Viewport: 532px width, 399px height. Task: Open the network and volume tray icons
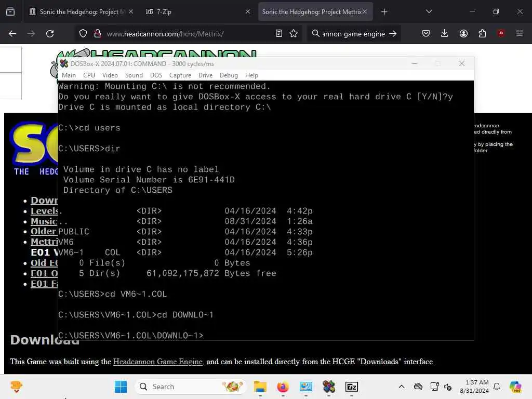(441, 387)
